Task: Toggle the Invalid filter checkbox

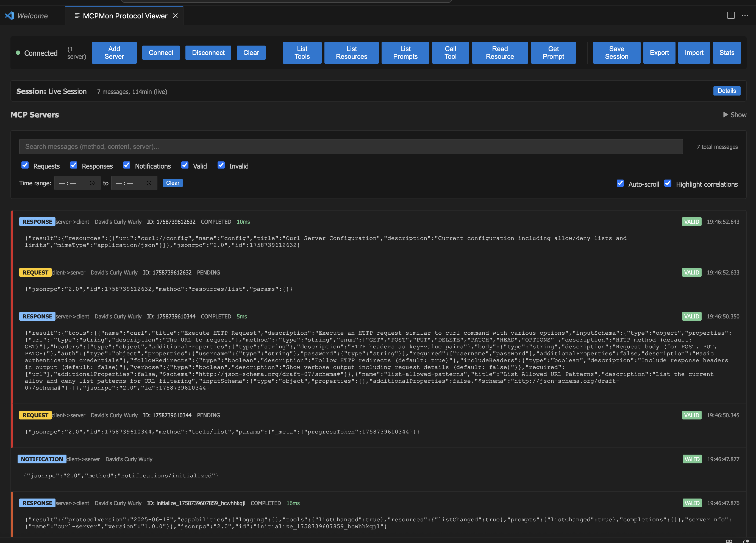Action: click(x=221, y=165)
